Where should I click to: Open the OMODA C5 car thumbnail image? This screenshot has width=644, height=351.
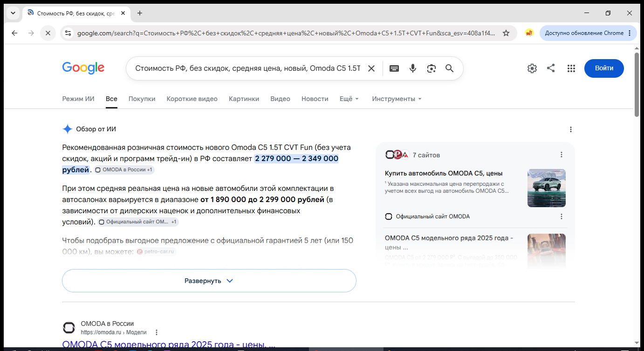point(547,188)
